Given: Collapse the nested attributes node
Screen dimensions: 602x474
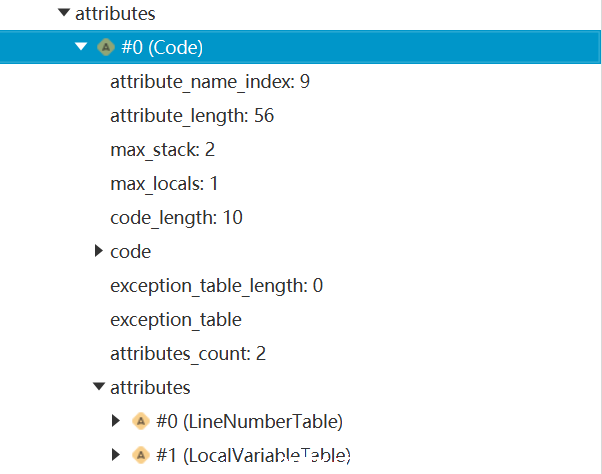Looking at the screenshot, I should click(x=99, y=386).
